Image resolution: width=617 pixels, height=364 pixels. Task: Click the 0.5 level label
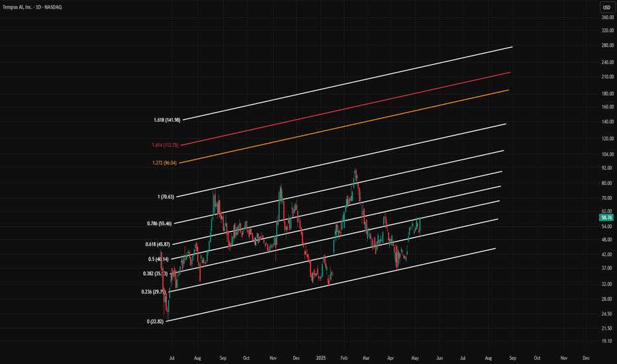tap(159, 259)
